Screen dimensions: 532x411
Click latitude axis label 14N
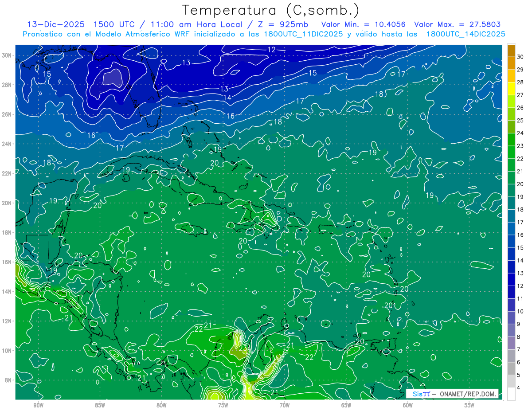click(x=8, y=292)
